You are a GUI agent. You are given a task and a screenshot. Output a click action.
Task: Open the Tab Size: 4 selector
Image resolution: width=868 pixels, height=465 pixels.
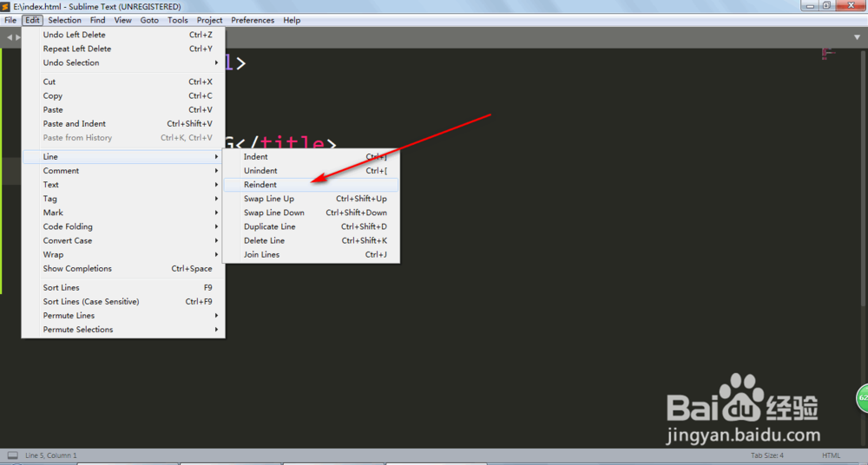coord(766,455)
